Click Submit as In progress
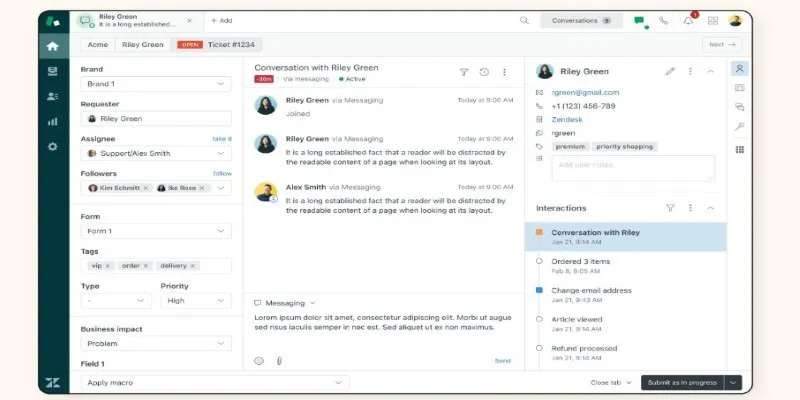 (x=683, y=383)
